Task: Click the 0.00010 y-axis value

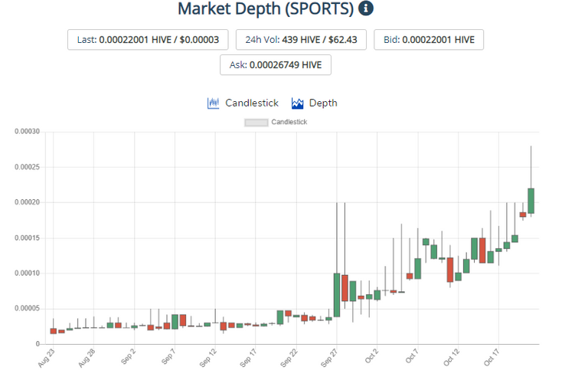Action: [27, 273]
